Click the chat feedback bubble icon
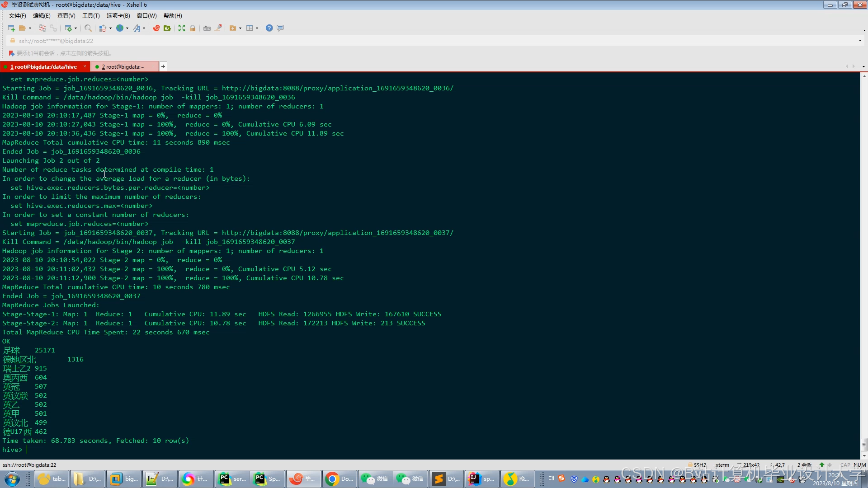Screen dimensions: 868x488 pyautogui.click(x=280, y=28)
